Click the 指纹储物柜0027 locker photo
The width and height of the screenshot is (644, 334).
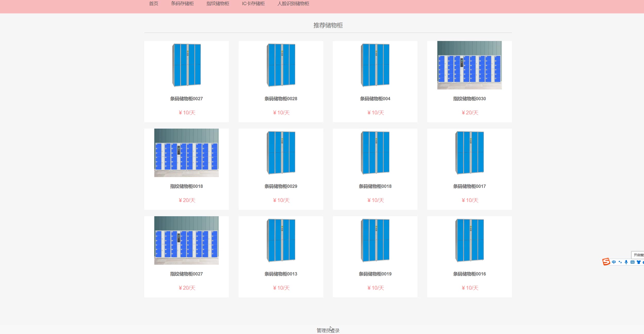tap(186, 240)
